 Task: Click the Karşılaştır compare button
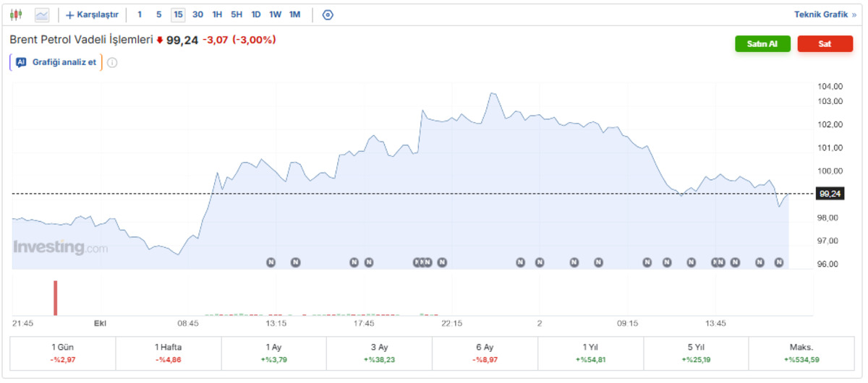(x=92, y=14)
